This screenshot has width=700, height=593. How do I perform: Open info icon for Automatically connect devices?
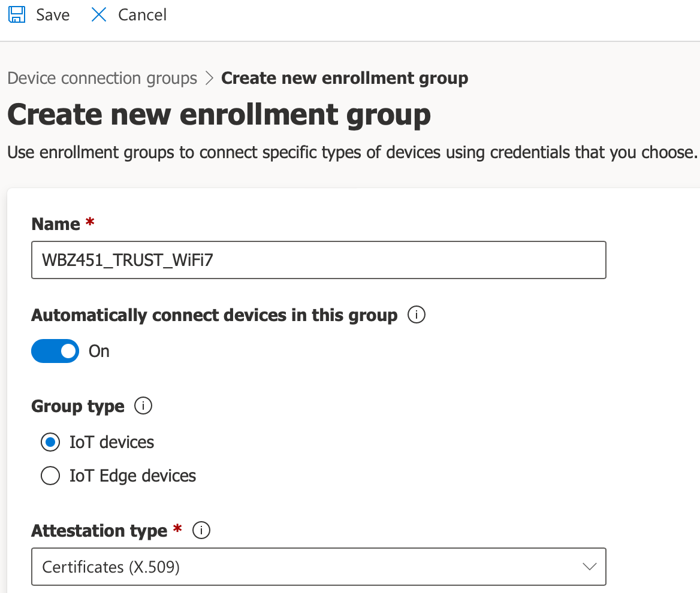point(416,315)
